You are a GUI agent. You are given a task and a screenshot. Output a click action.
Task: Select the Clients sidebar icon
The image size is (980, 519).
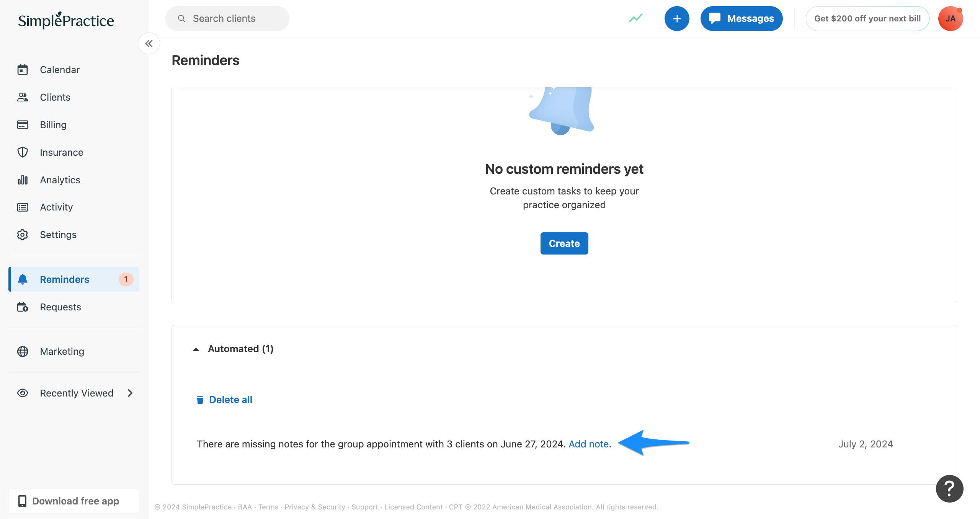point(23,97)
